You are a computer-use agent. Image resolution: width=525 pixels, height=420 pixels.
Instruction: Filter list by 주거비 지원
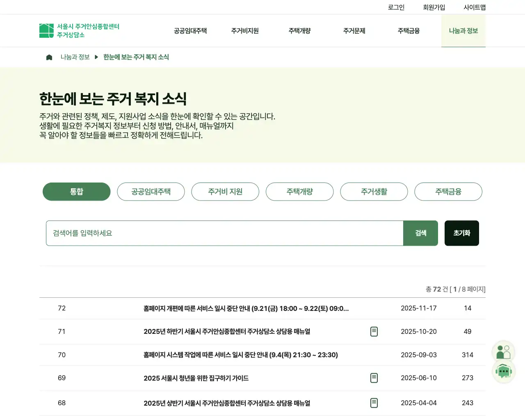tap(225, 192)
